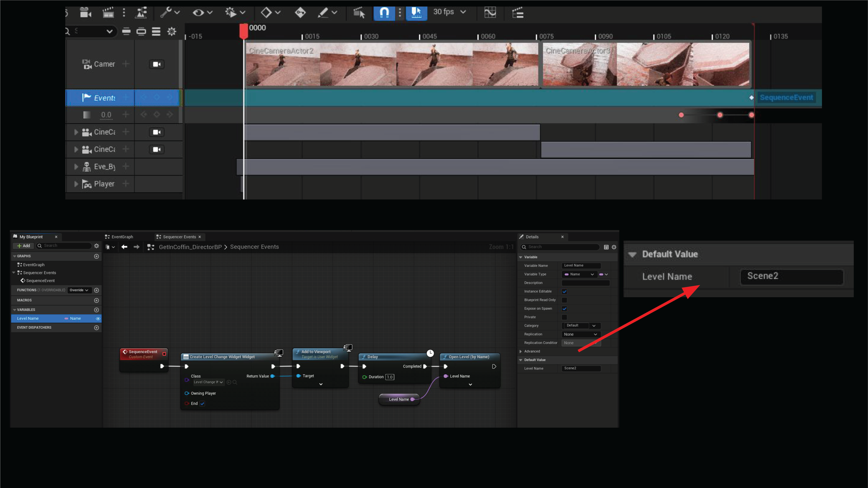Open the Category Default dropdown

point(581,326)
